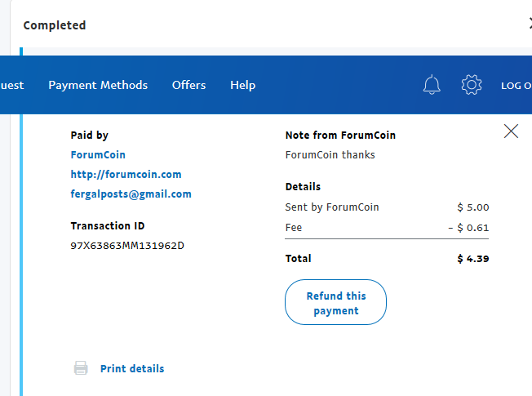Viewport: 532px width, 396px height.
Task: Click the Log Out link
Action: [x=516, y=86]
